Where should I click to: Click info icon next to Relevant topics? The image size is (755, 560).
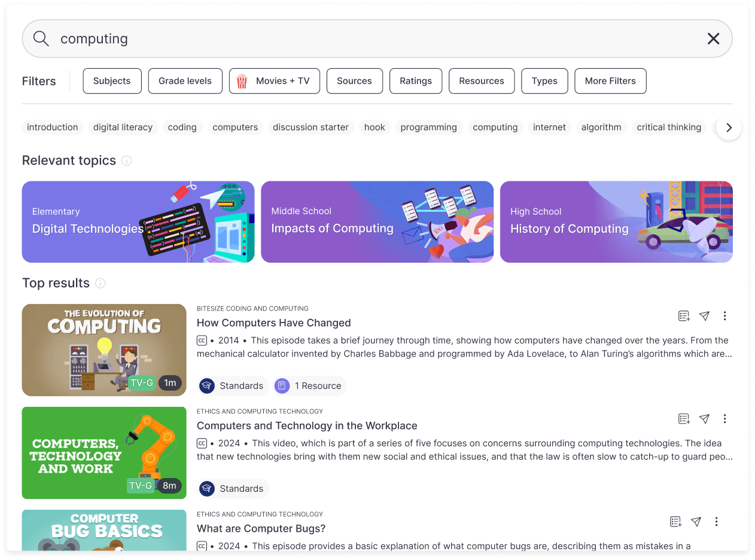[126, 160]
